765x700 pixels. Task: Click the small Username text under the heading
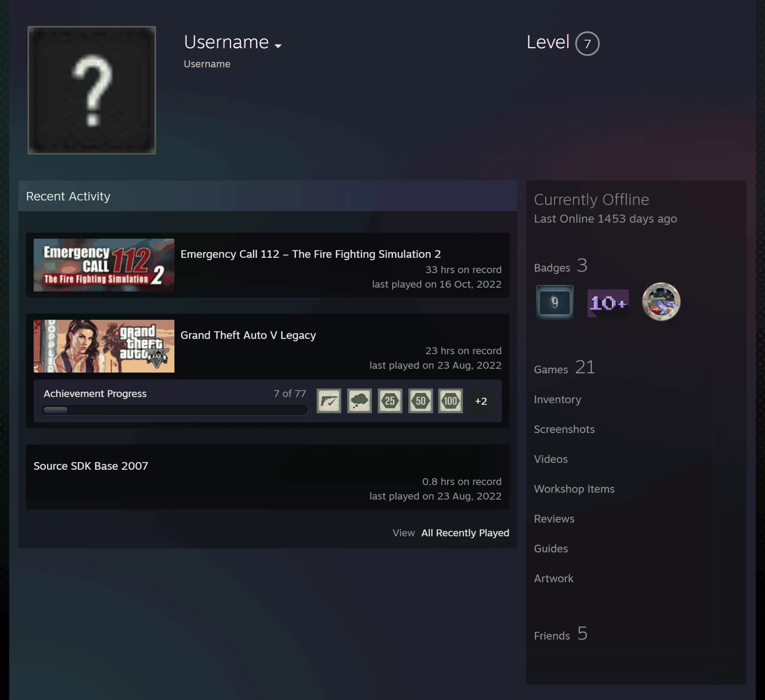(207, 64)
